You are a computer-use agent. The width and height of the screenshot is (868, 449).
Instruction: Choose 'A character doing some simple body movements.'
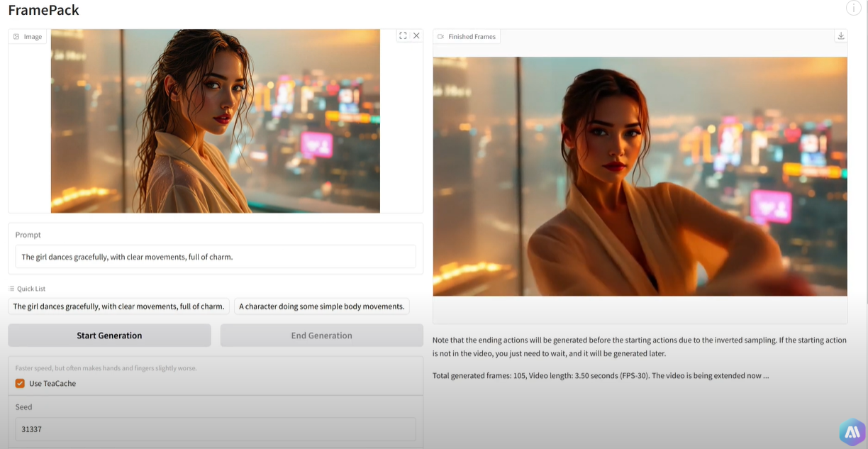point(321,306)
